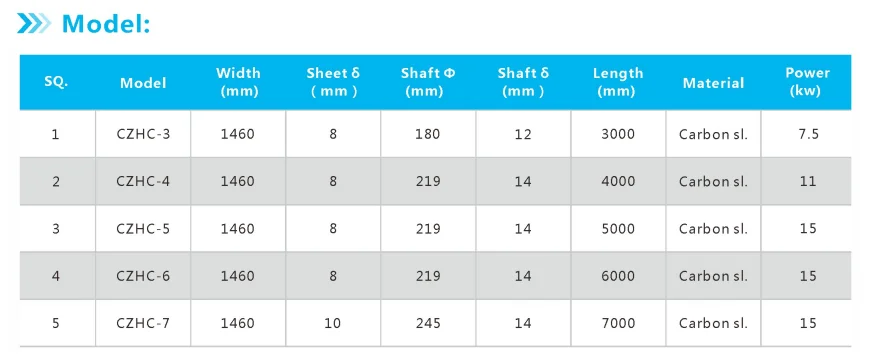Select the 'Model' column header

coord(143,83)
